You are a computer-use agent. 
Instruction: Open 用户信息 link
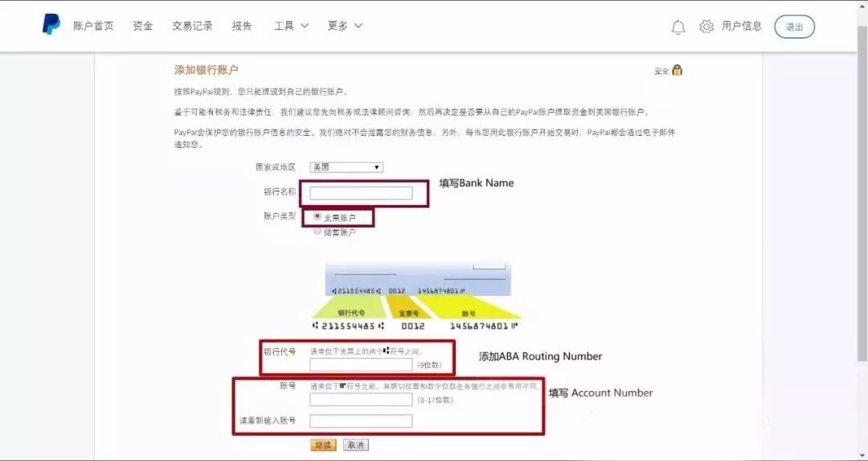(x=742, y=26)
